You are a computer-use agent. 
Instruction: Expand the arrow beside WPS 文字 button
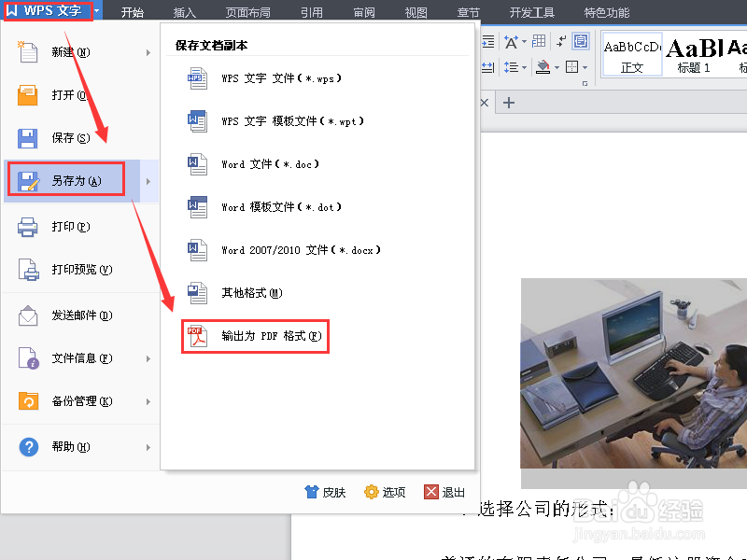tap(97, 10)
